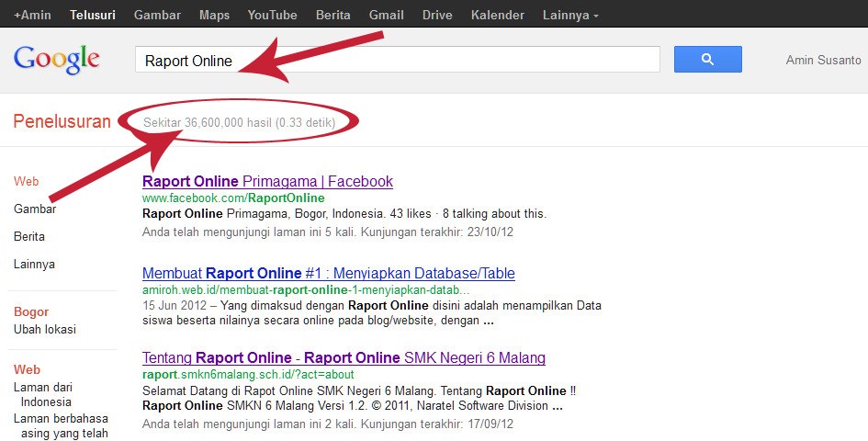Select Laman dari Indonesia filter
Screen dimensions: 868x441
pos(43,394)
